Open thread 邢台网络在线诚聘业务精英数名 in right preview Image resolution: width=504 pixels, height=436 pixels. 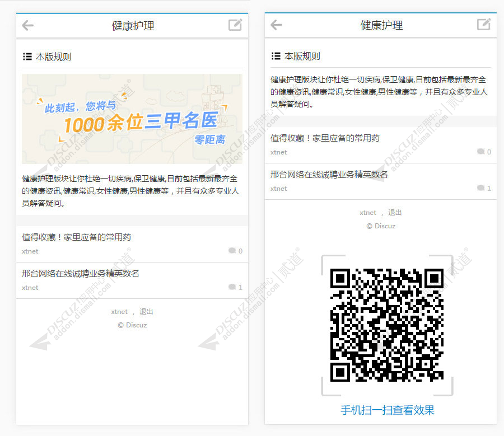click(x=329, y=175)
